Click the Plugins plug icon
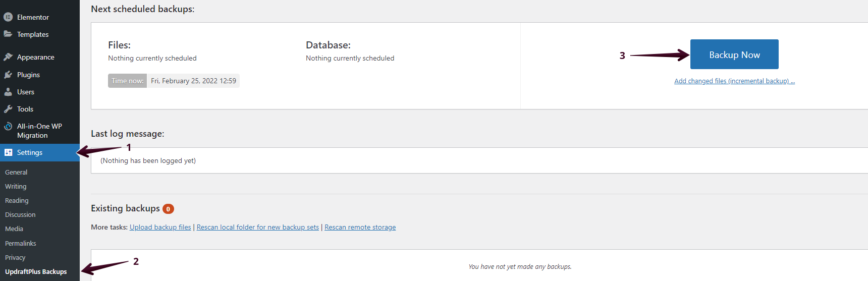 click(x=8, y=75)
